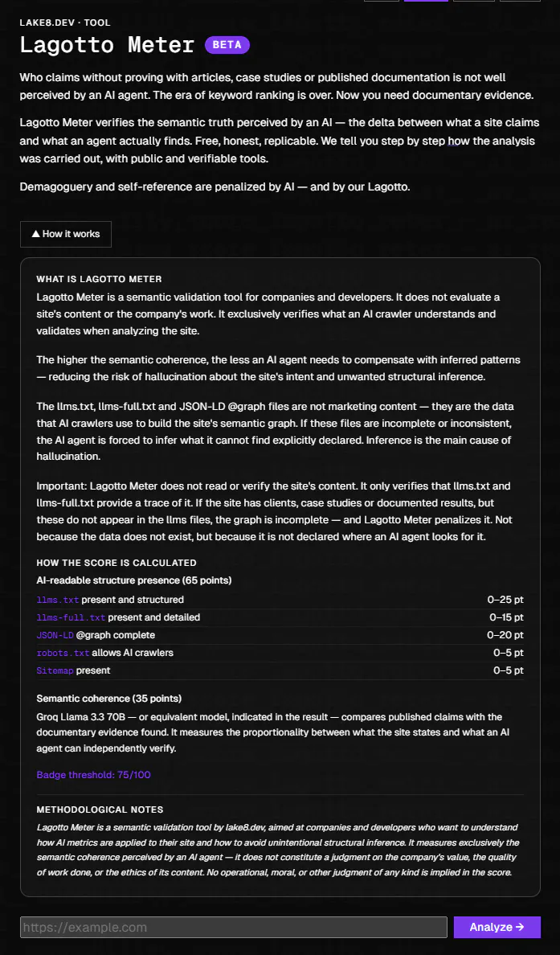Click the LAKE8.DEV · TOOL breadcrumb

pos(65,23)
